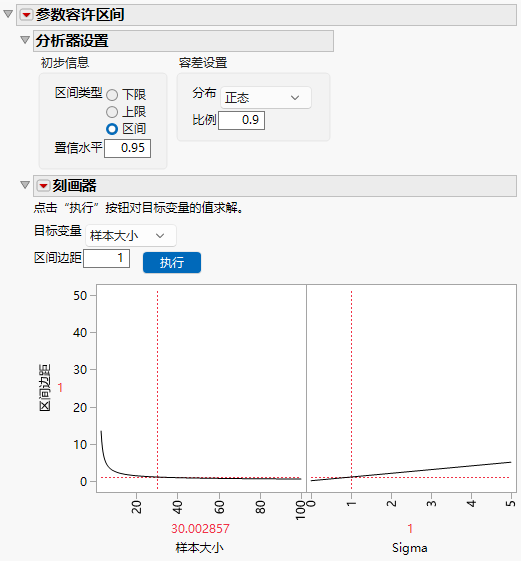Click the 执行 button
This screenshot has height=561, width=521.
click(x=172, y=263)
